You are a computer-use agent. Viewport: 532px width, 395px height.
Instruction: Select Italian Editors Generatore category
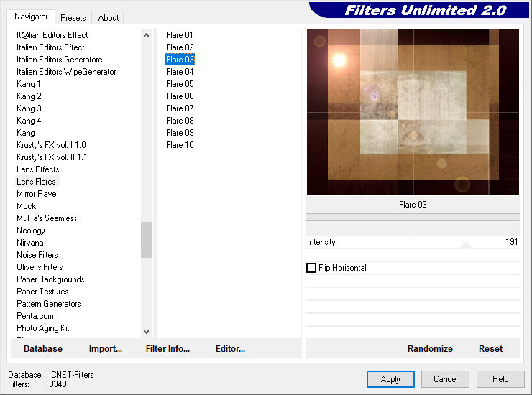coord(60,60)
